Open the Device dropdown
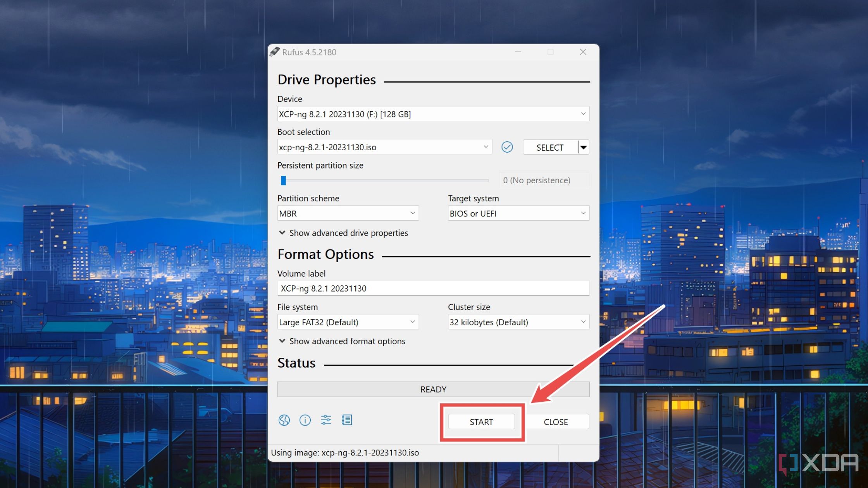The height and width of the screenshot is (488, 868). click(x=433, y=114)
